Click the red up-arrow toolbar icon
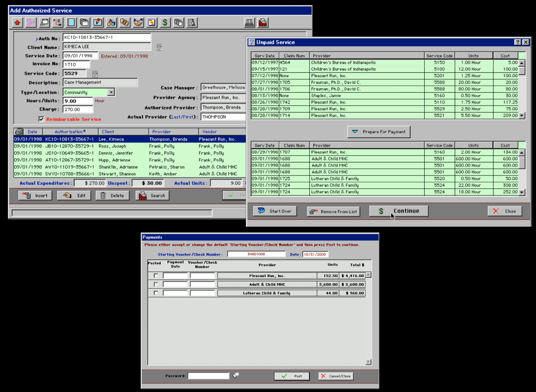 pyautogui.click(x=17, y=23)
